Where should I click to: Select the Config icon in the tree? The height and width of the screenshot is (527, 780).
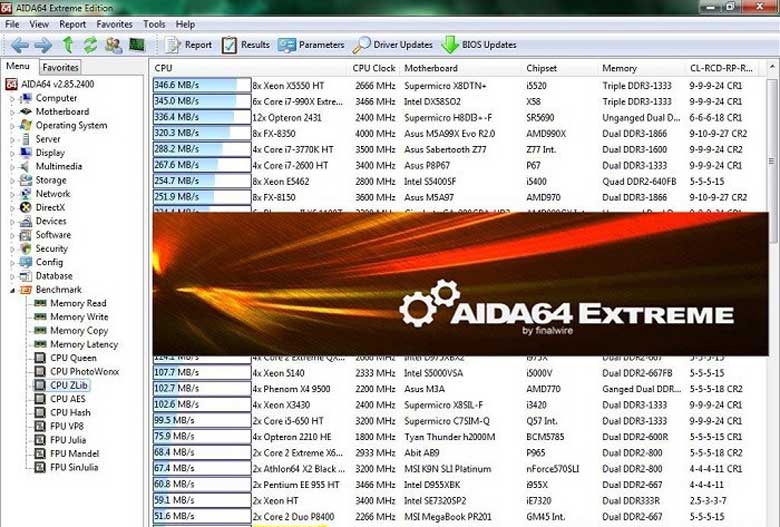25,262
